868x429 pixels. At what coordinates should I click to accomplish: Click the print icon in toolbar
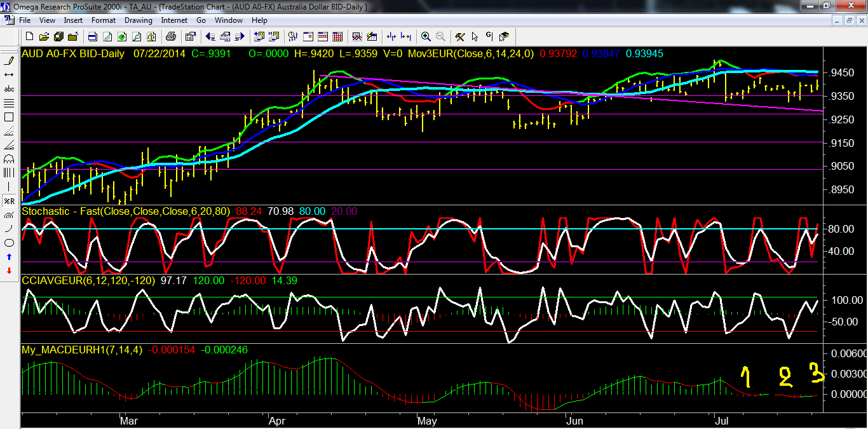coord(170,36)
